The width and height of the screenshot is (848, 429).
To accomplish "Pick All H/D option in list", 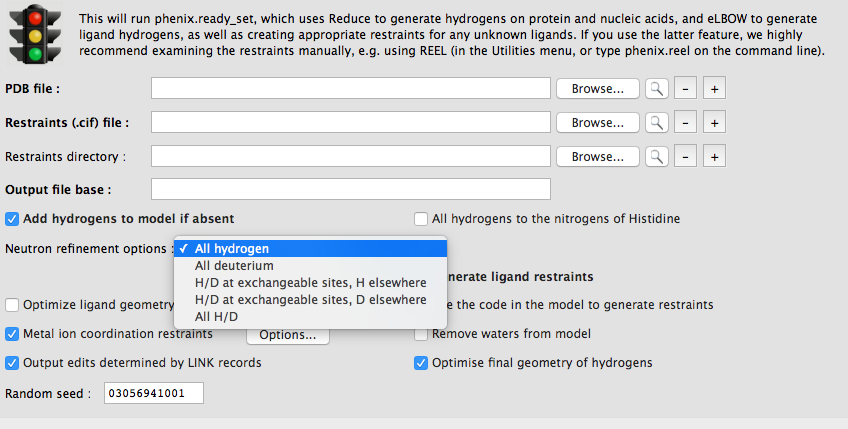I will (x=217, y=317).
